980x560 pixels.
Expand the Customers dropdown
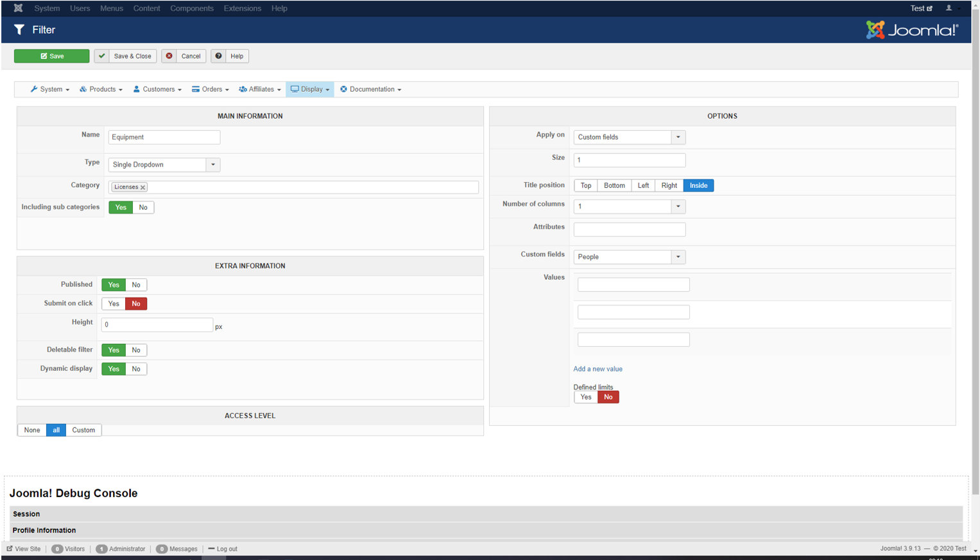click(x=157, y=89)
